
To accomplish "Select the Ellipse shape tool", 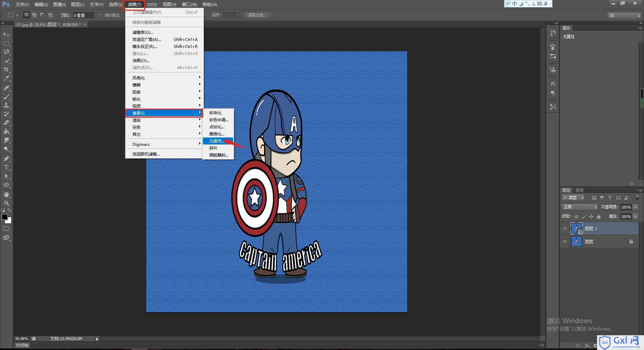I will (6, 185).
